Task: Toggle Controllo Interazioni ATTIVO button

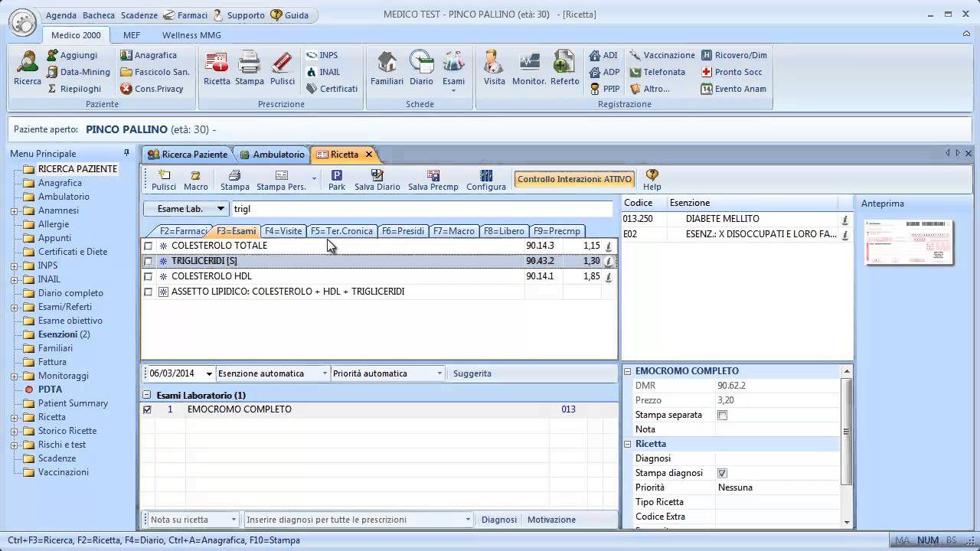Action: pos(575,180)
